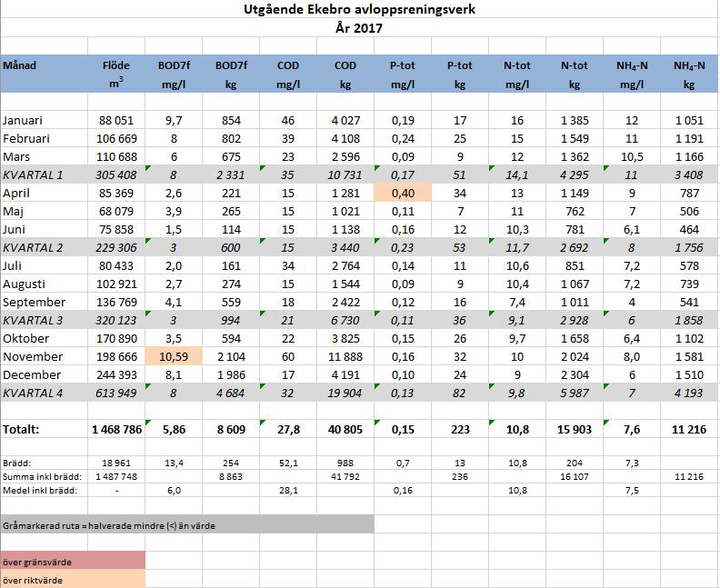The image size is (720, 588).
Task: Click total COD kg value 40 805
Action: click(345, 430)
